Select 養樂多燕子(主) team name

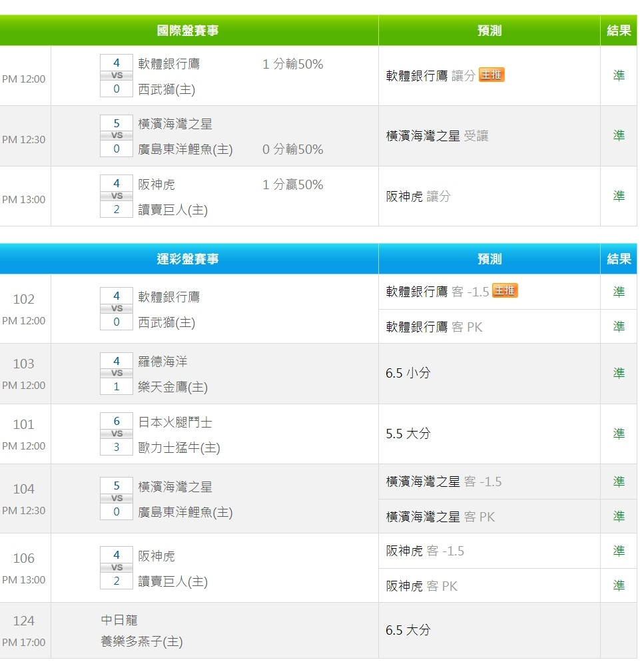141,642
